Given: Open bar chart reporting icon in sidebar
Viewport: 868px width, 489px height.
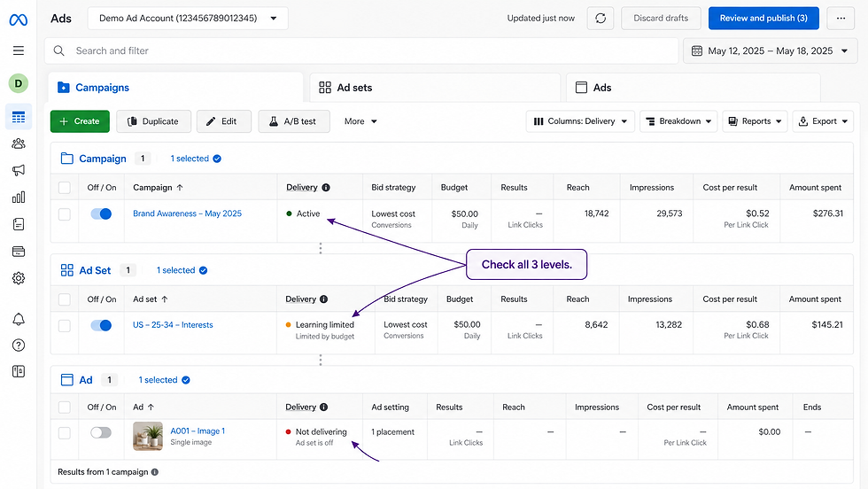Looking at the screenshot, I should pyautogui.click(x=19, y=198).
